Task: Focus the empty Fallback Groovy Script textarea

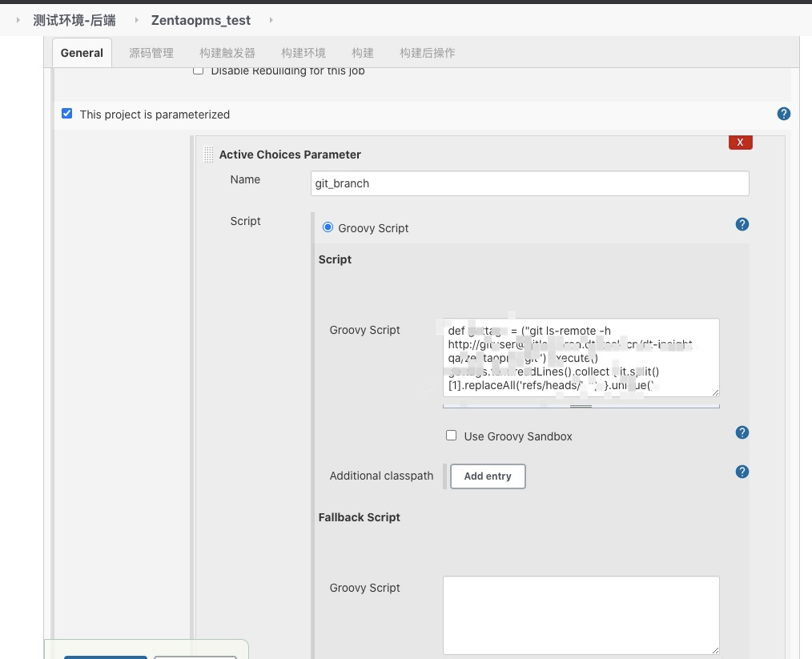Action: 581,615
